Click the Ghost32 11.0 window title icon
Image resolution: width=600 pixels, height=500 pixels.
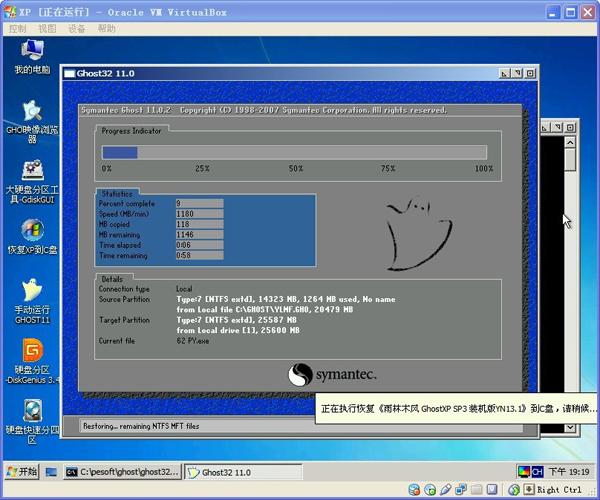pyautogui.click(x=69, y=73)
